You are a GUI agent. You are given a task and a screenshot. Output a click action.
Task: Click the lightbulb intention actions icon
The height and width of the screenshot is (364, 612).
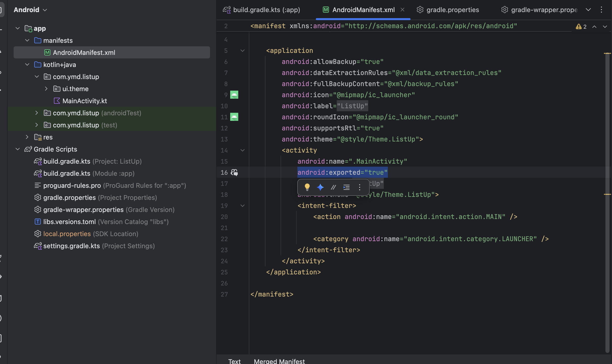click(x=307, y=187)
